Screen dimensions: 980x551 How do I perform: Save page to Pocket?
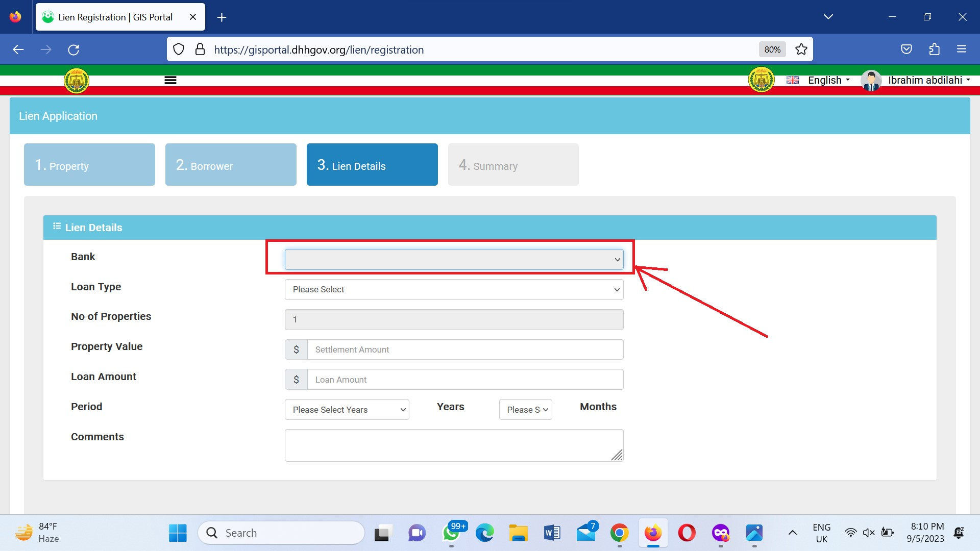click(906, 49)
